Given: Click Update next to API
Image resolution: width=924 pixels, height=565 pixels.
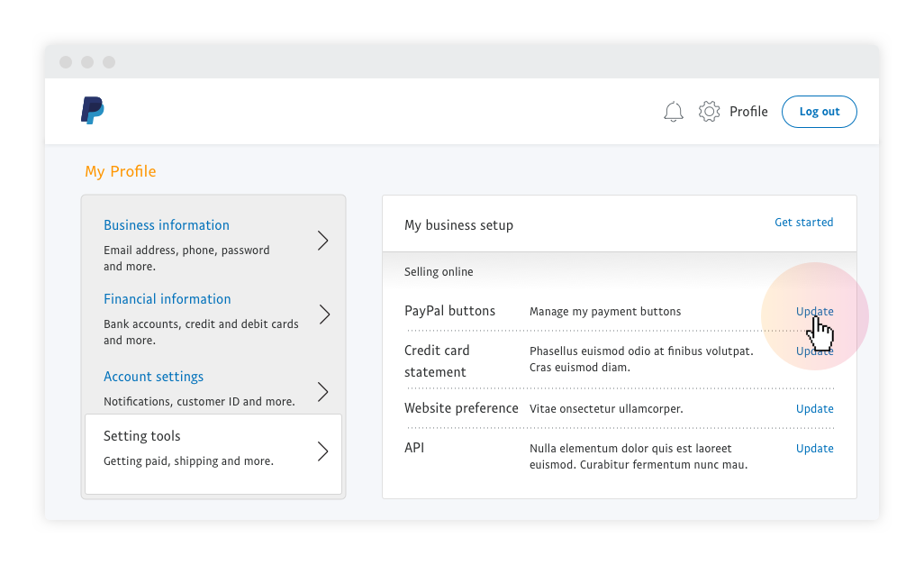Looking at the screenshot, I should [814, 449].
